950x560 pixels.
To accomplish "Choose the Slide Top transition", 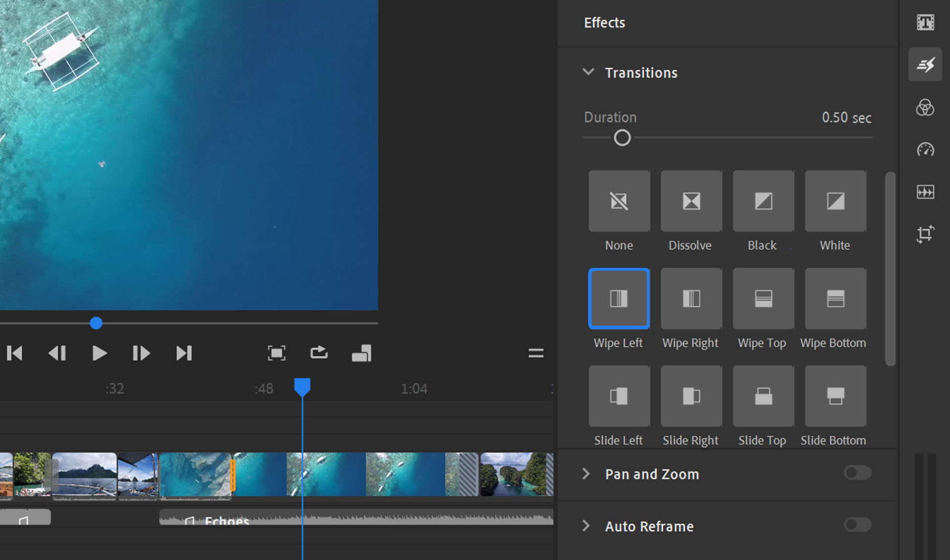I will (763, 396).
